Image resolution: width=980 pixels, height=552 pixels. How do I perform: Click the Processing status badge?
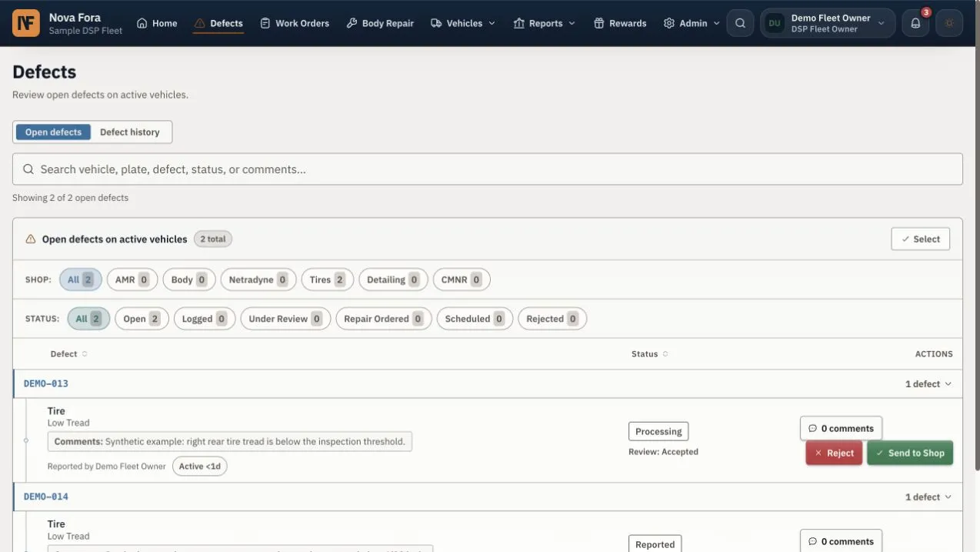(658, 432)
